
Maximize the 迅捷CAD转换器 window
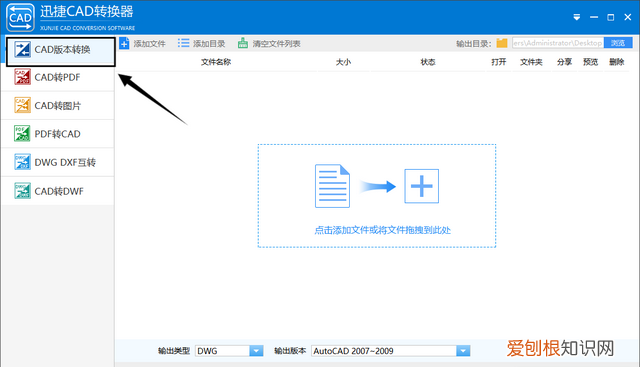611,17
